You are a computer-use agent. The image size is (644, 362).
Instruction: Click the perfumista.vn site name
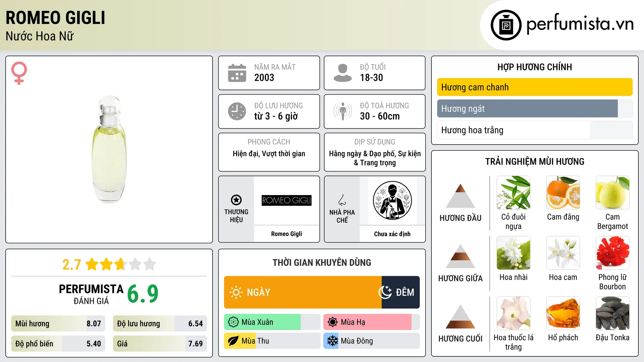coord(580,24)
